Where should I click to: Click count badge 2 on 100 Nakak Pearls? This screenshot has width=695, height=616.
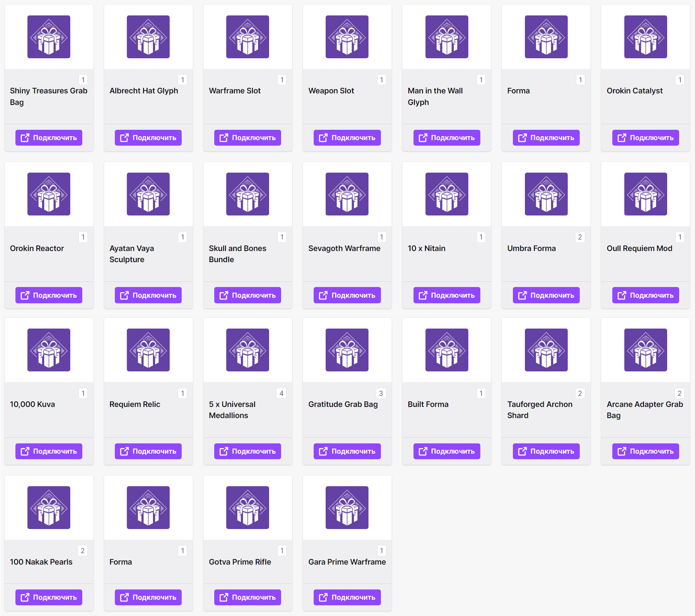pos(83,550)
